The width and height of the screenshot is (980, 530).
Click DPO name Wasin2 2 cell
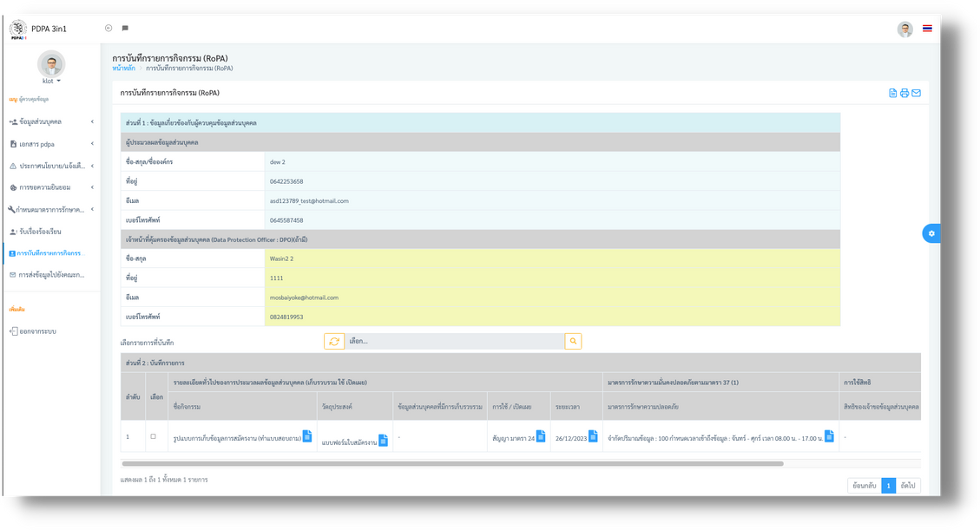point(552,258)
